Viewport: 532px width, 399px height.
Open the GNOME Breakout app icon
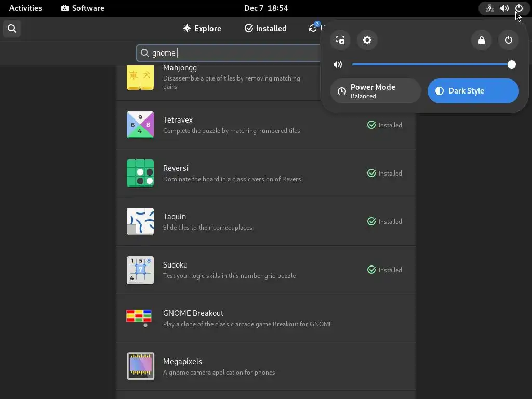click(139, 318)
